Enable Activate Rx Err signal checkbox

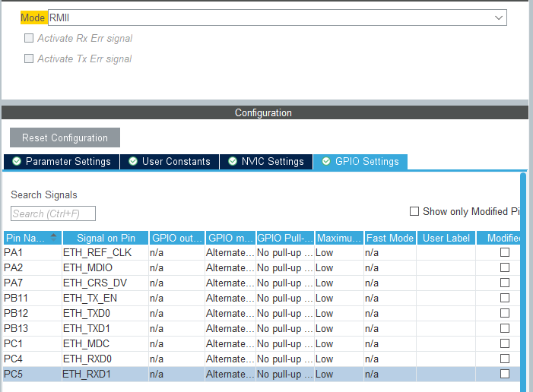pyautogui.click(x=29, y=38)
